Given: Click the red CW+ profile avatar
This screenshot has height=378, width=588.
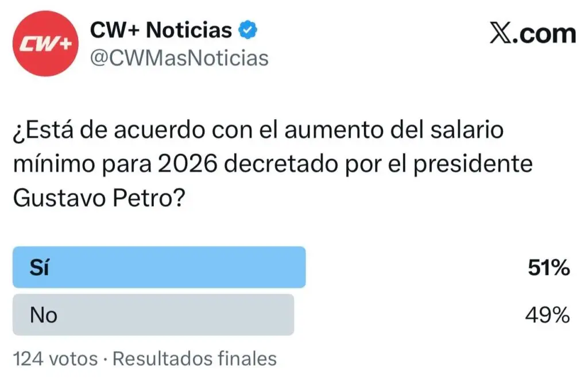Looking at the screenshot, I should coord(45,44).
